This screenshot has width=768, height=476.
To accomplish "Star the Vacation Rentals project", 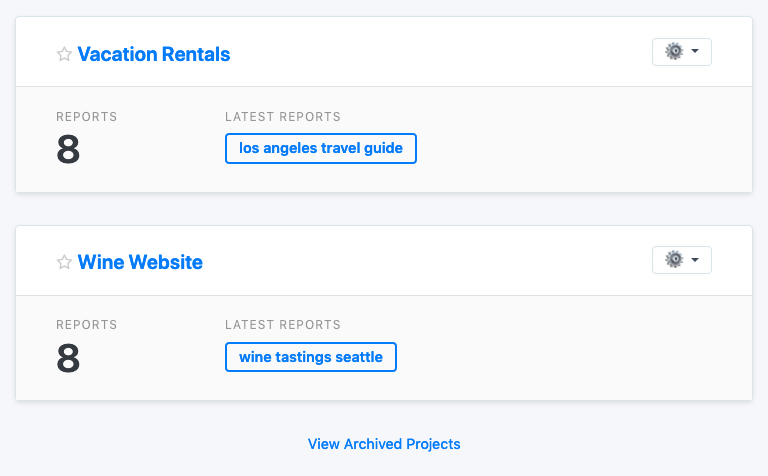I will click(x=64, y=54).
